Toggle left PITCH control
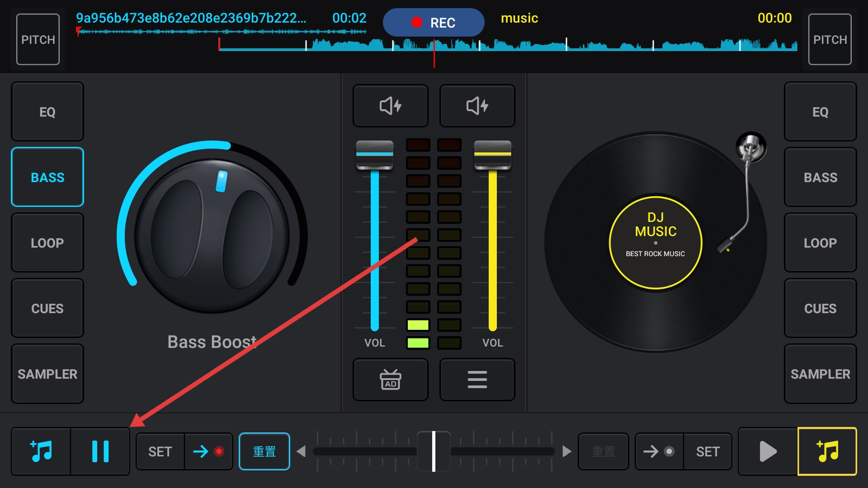 pos(38,39)
